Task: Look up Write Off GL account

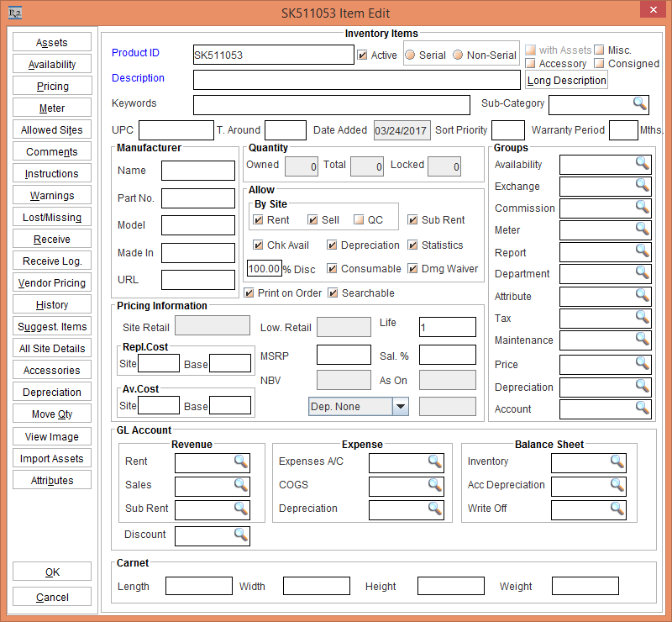Action: (x=617, y=509)
